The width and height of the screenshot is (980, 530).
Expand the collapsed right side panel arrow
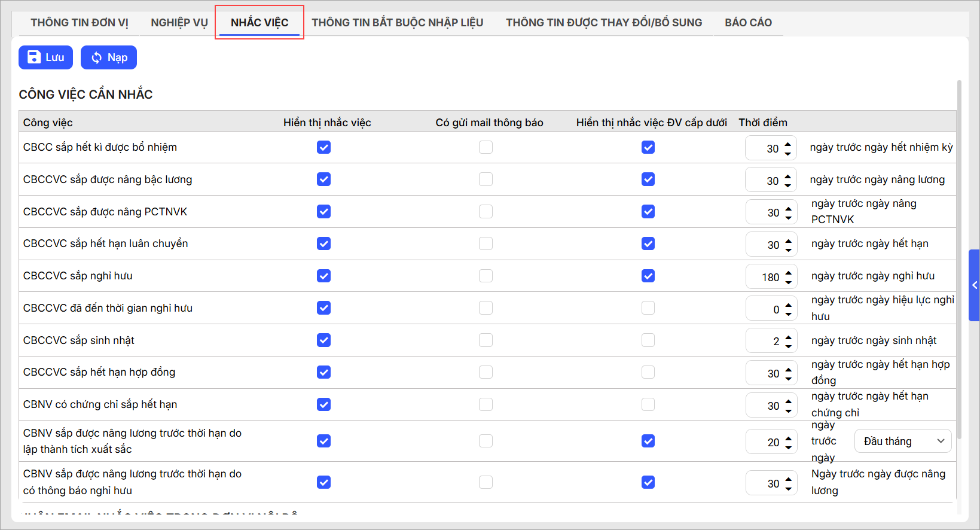pyautogui.click(x=974, y=285)
